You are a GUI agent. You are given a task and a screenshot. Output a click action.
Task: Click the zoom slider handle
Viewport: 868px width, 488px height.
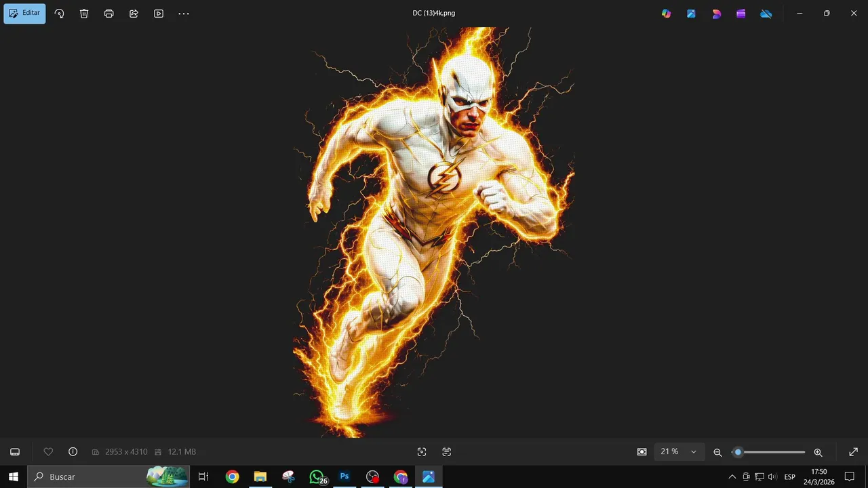[738, 452]
